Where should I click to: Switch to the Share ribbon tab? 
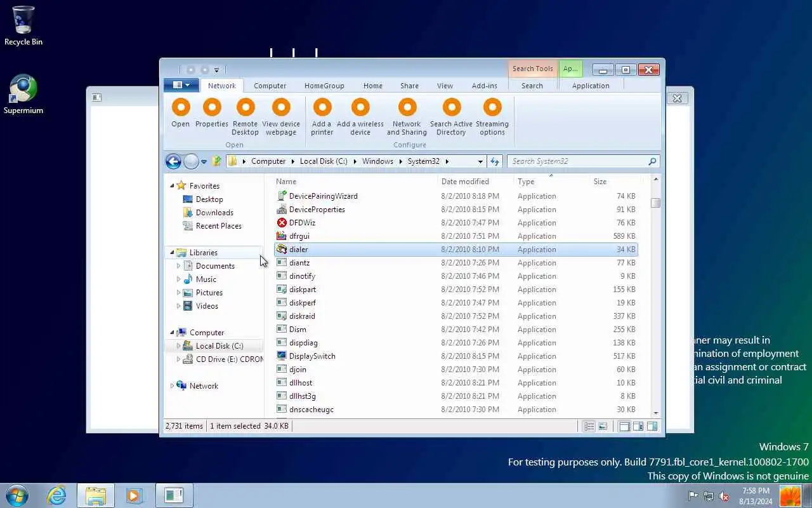click(409, 86)
